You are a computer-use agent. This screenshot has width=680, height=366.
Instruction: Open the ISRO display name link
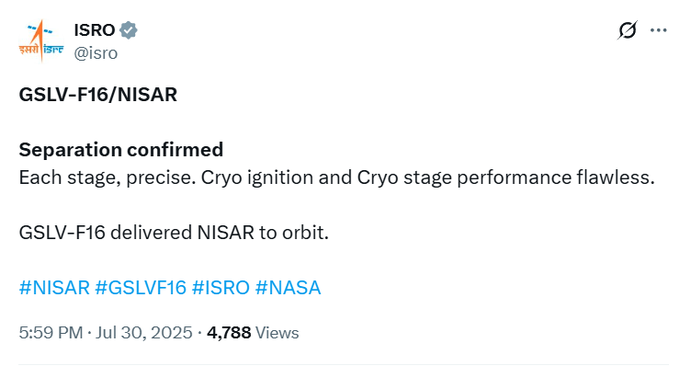coord(94,30)
